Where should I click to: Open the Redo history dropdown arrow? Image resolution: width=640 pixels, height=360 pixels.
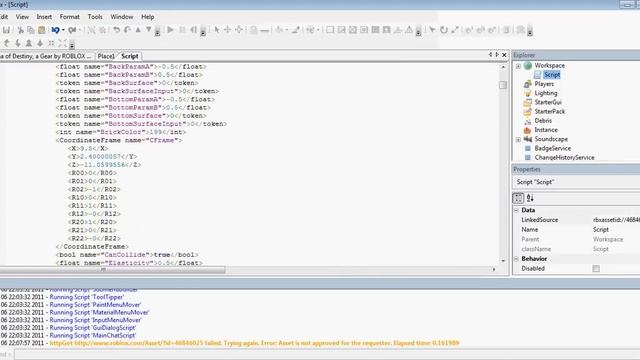(x=79, y=30)
